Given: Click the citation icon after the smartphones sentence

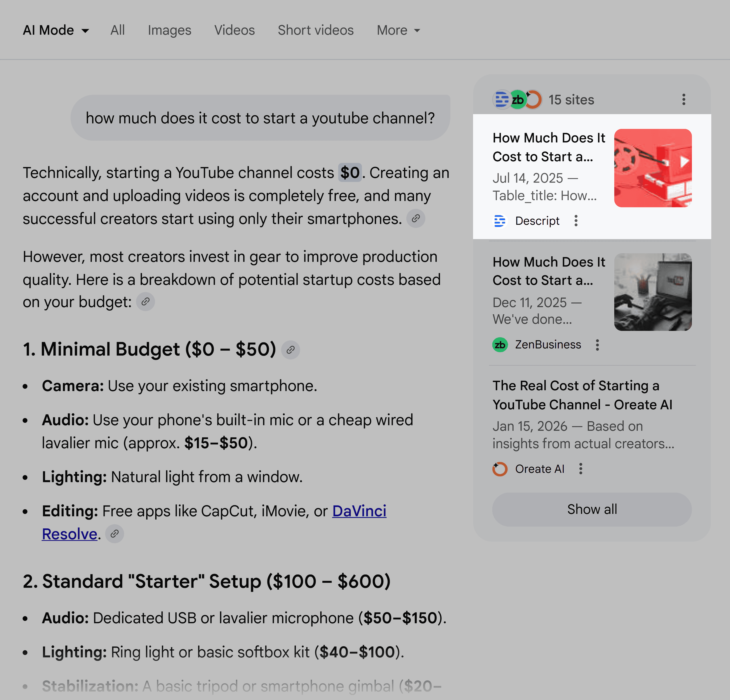Looking at the screenshot, I should (x=416, y=219).
